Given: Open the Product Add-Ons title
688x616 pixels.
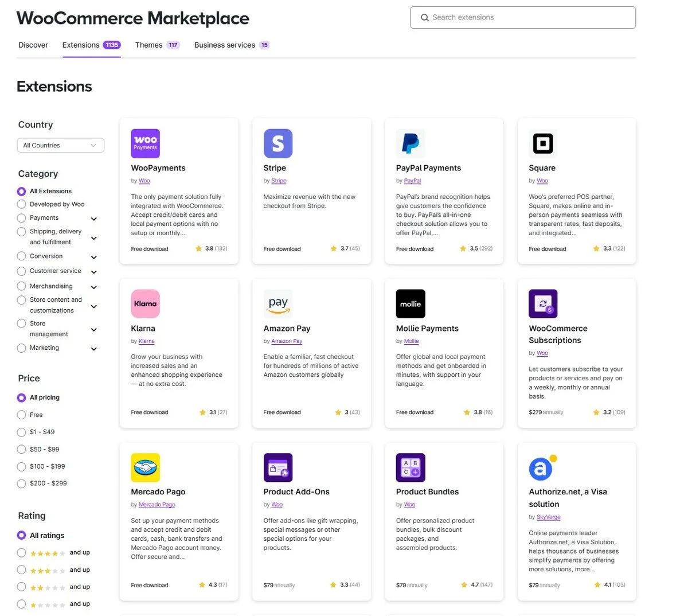Looking at the screenshot, I should [296, 492].
